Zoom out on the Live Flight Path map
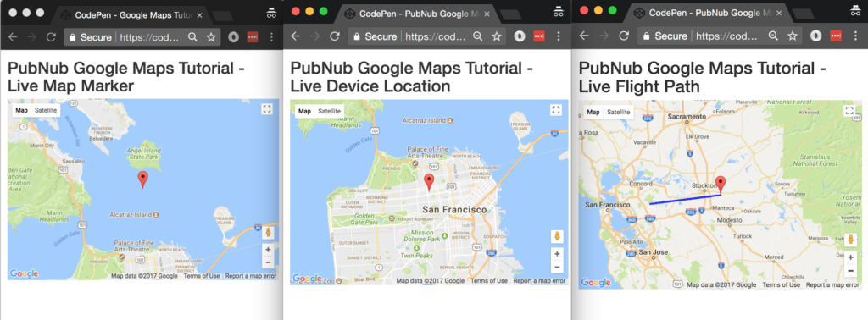This screenshot has width=868, height=320. [x=851, y=271]
